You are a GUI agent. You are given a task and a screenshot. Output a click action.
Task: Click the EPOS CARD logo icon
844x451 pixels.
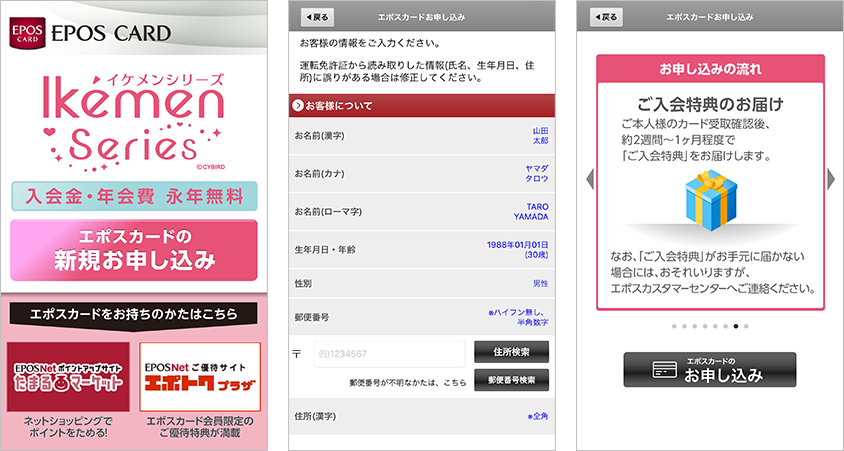[x=27, y=33]
